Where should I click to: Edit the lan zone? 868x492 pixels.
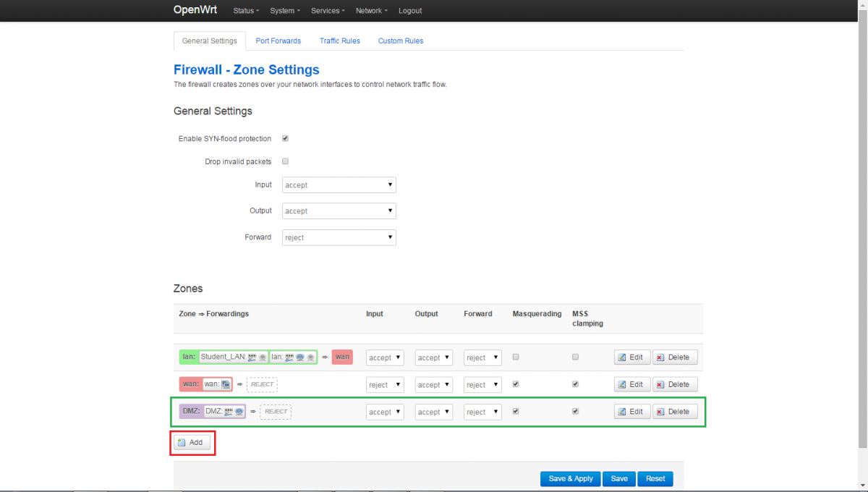coord(631,357)
